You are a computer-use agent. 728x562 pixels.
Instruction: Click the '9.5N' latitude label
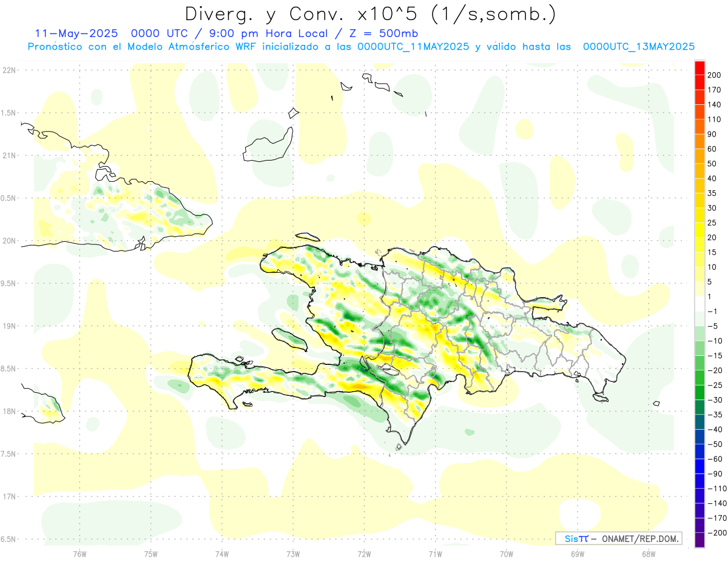tap(9, 283)
